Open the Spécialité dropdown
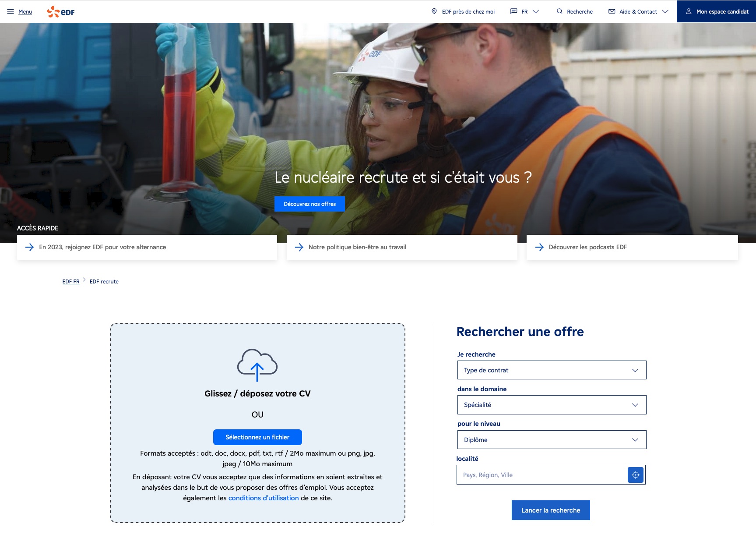The image size is (756, 552). [x=551, y=405]
